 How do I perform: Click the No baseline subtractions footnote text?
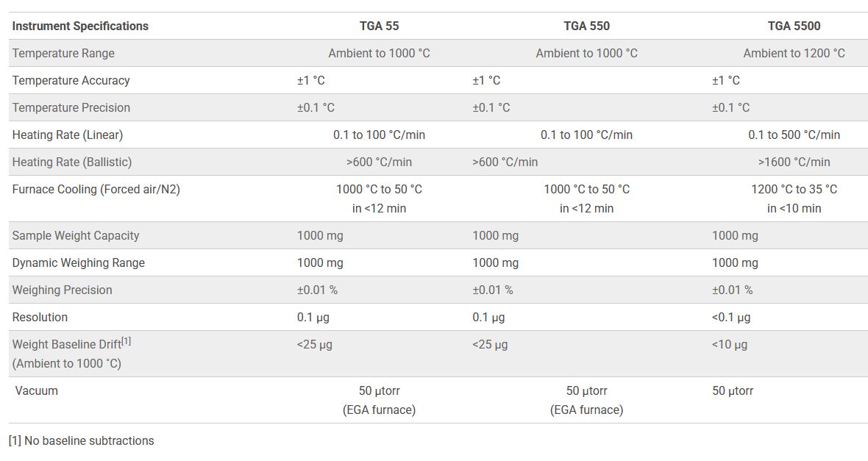coord(89,440)
